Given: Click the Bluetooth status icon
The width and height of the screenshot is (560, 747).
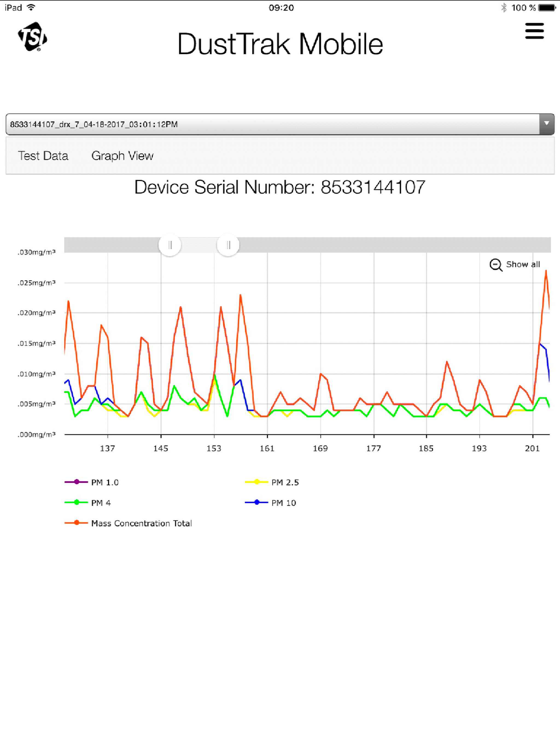Looking at the screenshot, I should (504, 7).
